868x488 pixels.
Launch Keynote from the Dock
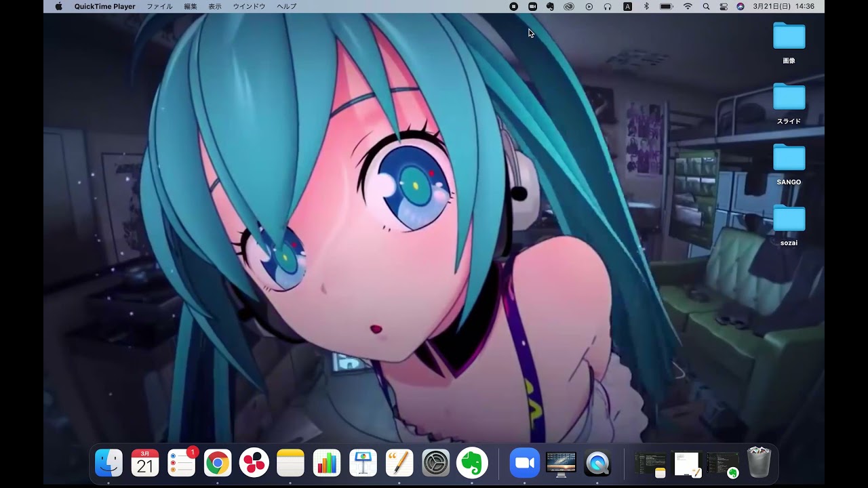click(363, 463)
